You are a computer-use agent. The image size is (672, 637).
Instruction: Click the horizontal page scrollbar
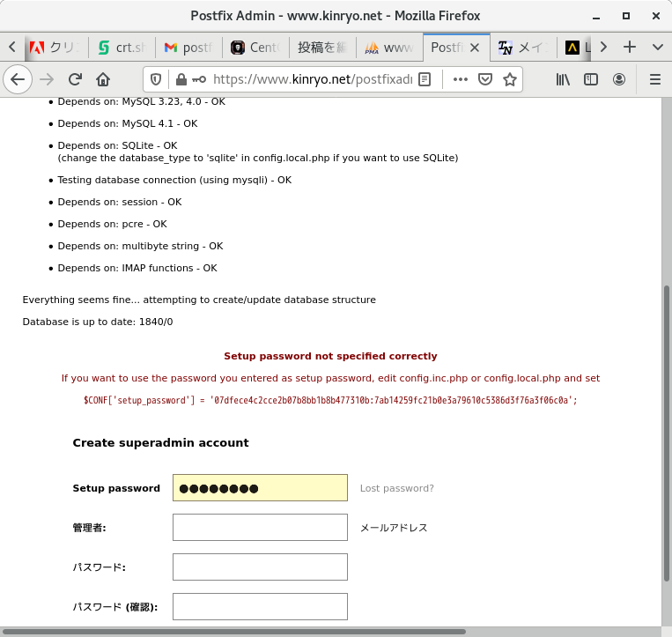click(234, 632)
